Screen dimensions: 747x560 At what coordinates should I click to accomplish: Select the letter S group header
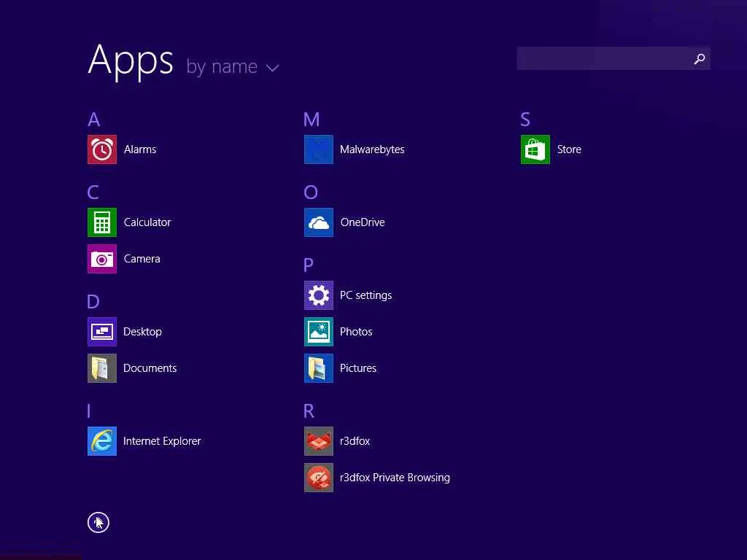[x=525, y=120]
